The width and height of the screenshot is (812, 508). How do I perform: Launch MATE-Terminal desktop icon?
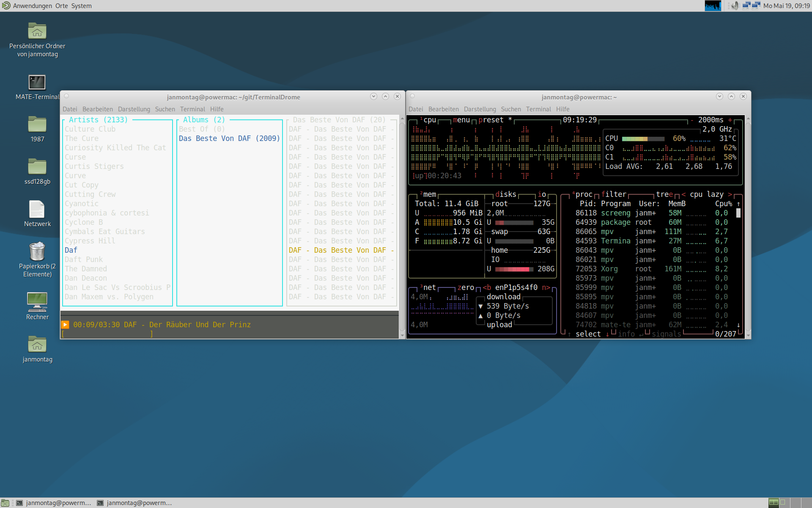tap(37, 87)
